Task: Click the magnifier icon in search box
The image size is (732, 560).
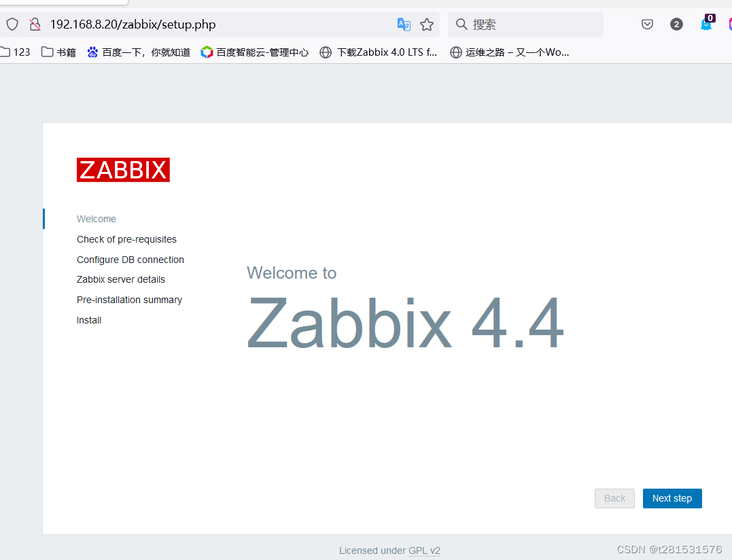Action: tap(461, 24)
